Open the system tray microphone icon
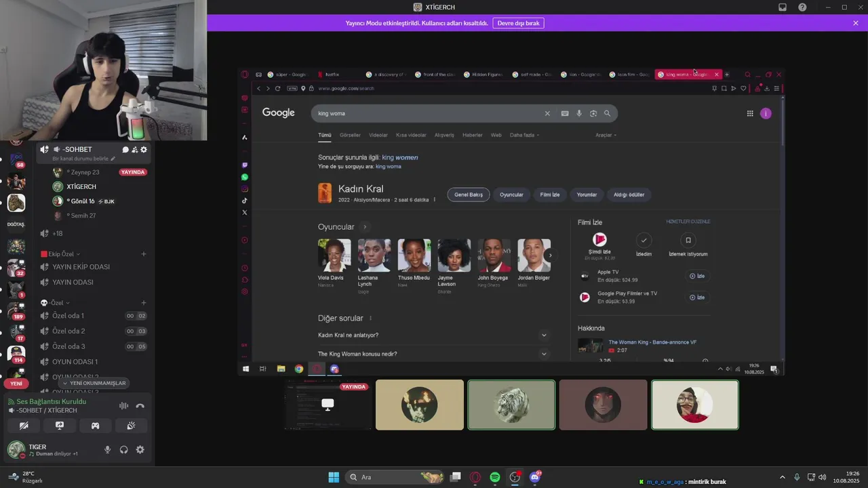Screen dimensions: 868x488 797,477
